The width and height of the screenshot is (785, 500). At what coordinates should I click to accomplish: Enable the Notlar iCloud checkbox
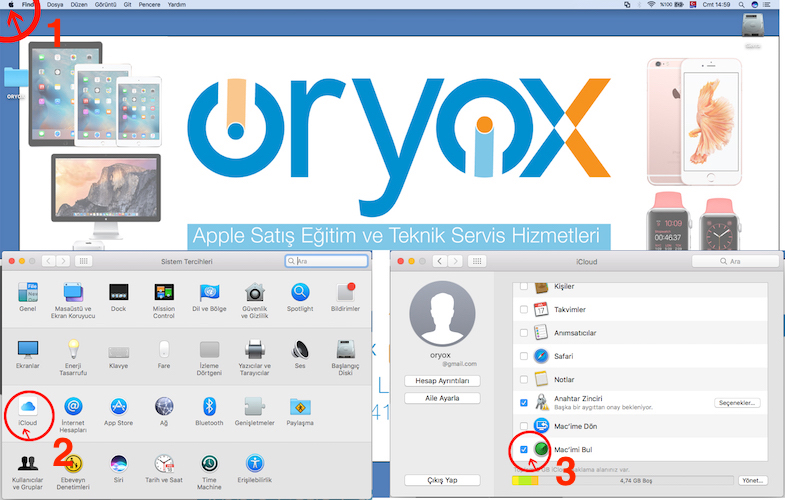524,379
